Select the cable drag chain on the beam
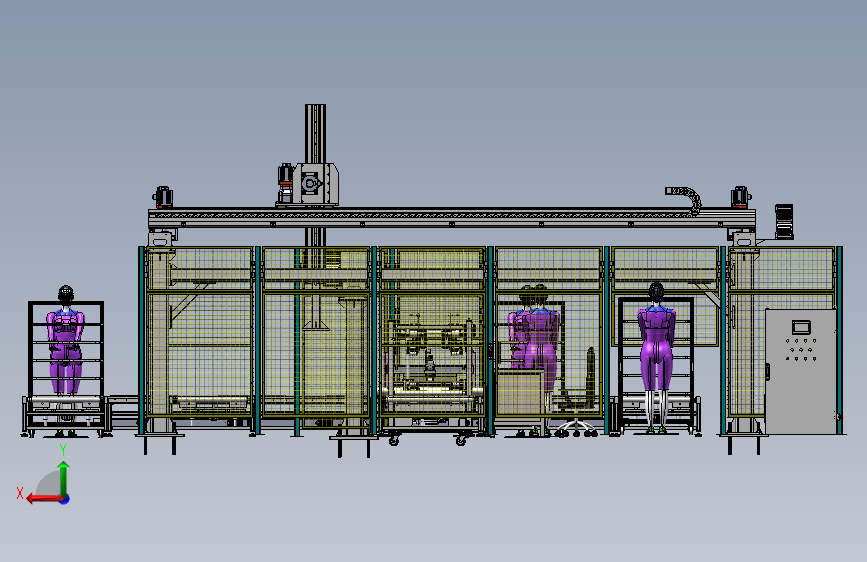Viewport: 867px width, 562px height. 685,200
